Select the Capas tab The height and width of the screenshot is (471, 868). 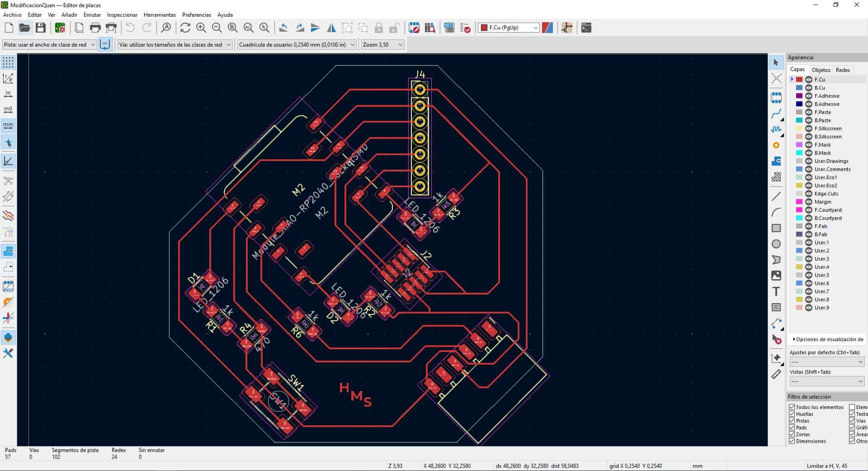(797, 69)
